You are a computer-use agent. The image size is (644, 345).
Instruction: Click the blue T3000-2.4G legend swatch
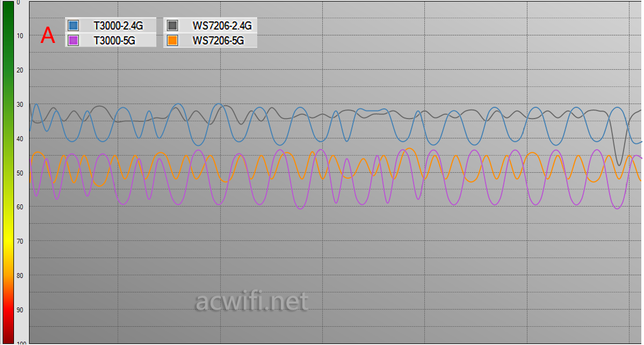tap(73, 25)
